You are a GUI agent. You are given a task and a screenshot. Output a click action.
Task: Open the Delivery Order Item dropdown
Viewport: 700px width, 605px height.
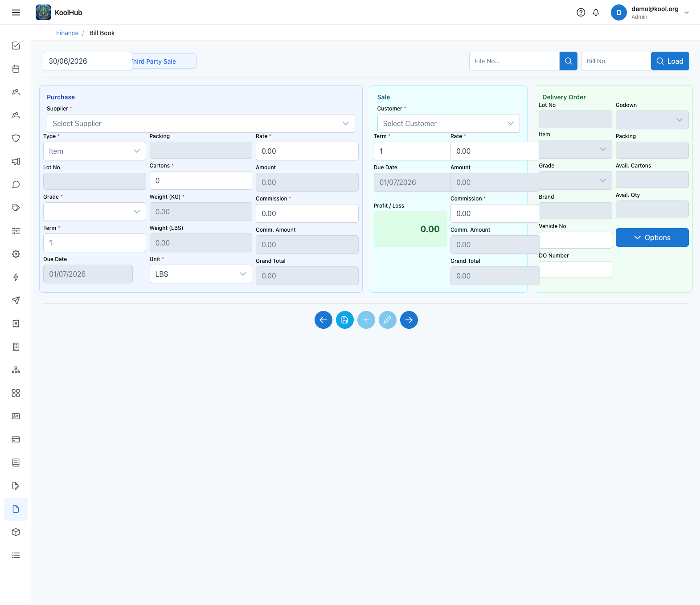point(575,149)
